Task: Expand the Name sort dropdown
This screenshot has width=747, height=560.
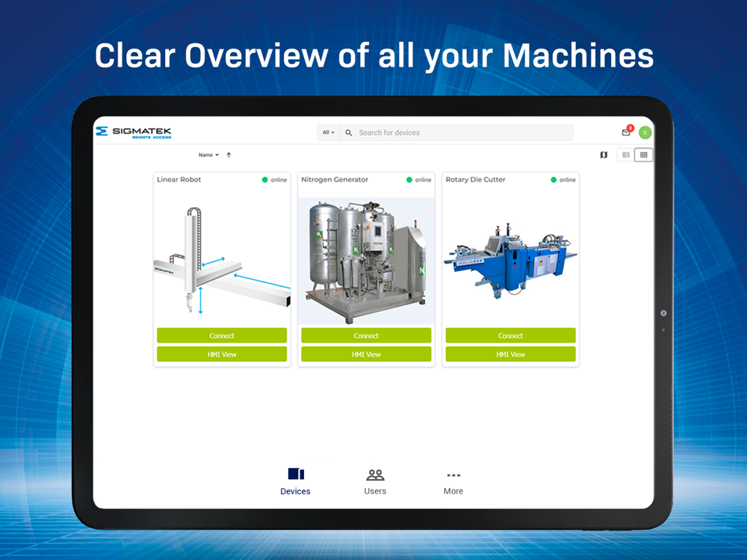Action: click(x=208, y=155)
